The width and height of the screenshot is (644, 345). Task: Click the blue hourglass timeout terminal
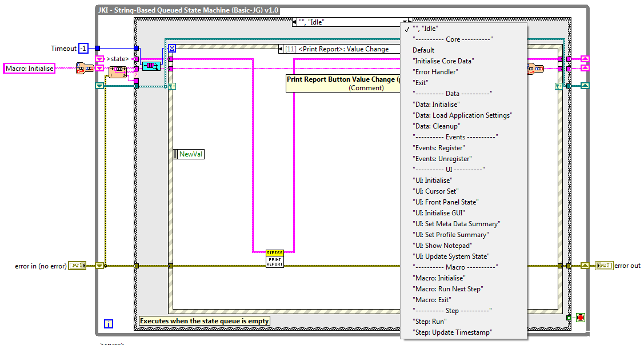pos(171,49)
